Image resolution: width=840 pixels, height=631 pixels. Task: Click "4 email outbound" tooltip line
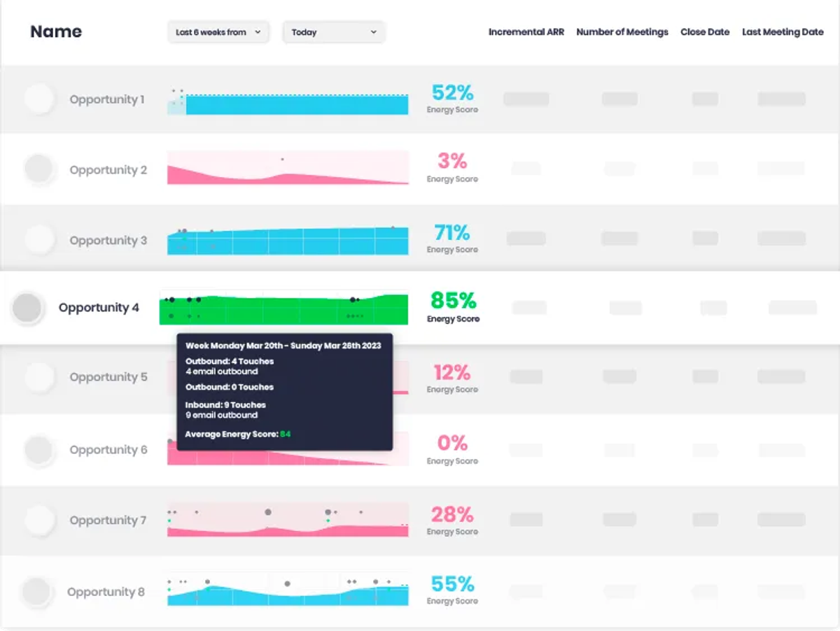pos(222,371)
